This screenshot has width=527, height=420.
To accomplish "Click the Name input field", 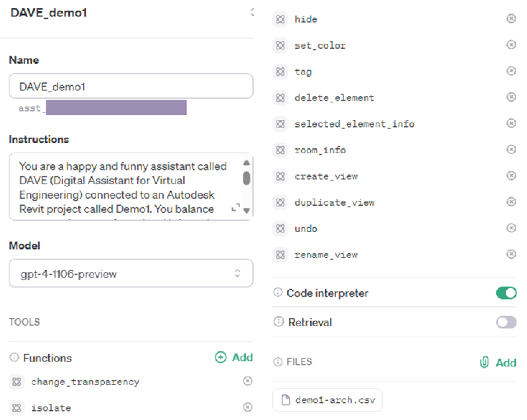I will (x=131, y=86).
